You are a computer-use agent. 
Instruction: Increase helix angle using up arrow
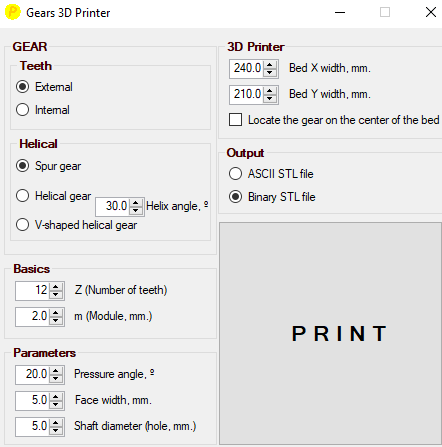click(136, 203)
